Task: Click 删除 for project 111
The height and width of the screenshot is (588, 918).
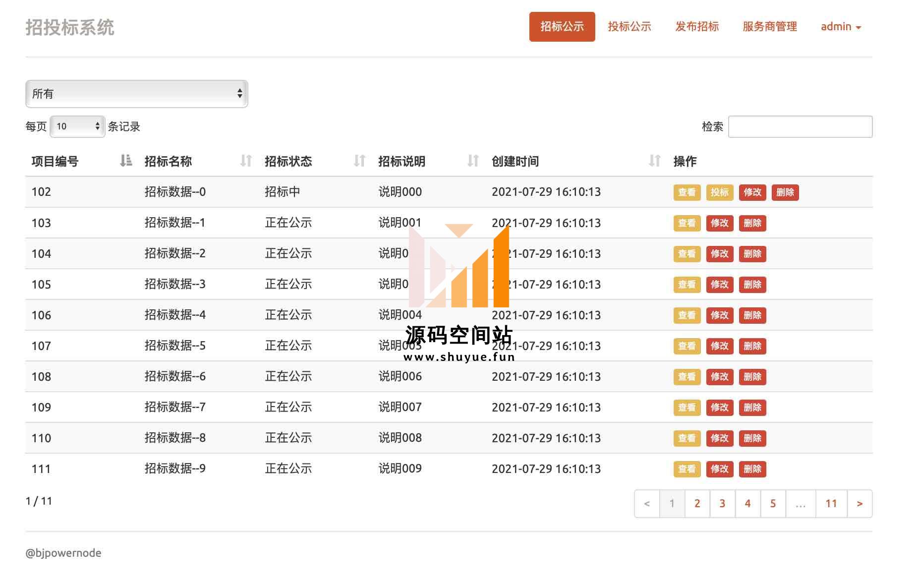Action: click(x=752, y=469)
